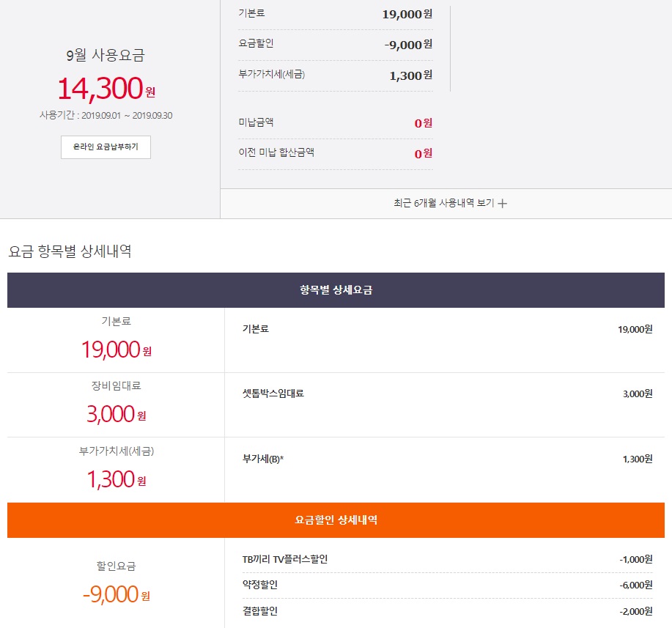Click the 항목별 상세요금 dark header bar

pyautogui.click(x=336, y=290)
